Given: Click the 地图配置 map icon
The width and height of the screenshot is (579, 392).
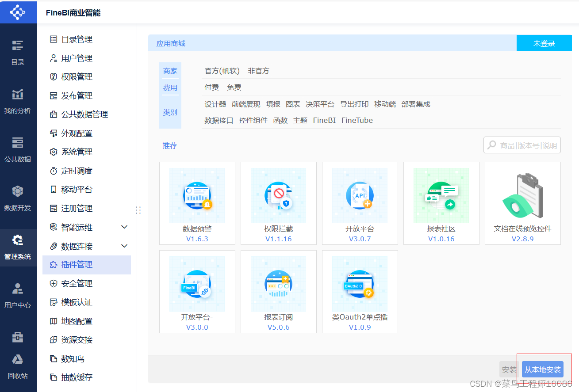Looking at the screenshot, I should tap(54, 321).
